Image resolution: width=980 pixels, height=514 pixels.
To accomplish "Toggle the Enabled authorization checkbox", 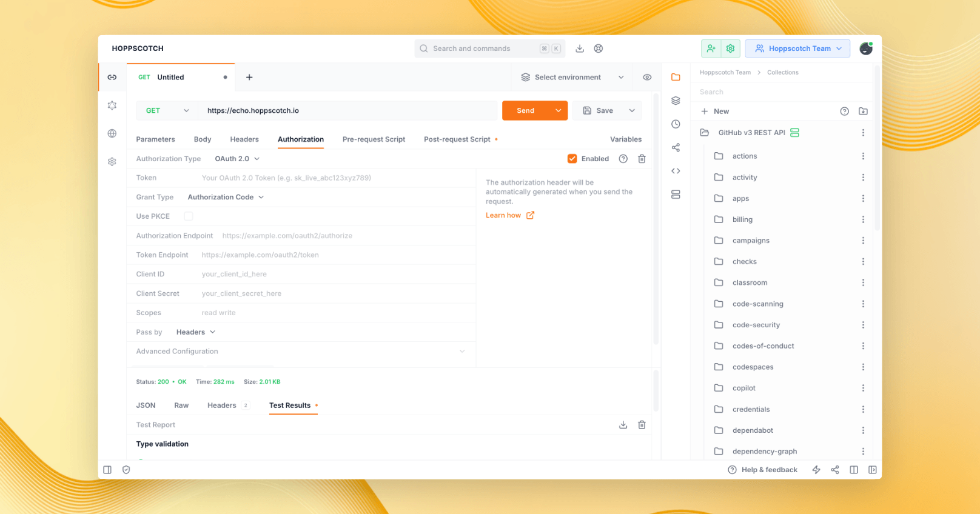I will coord(572,159).
